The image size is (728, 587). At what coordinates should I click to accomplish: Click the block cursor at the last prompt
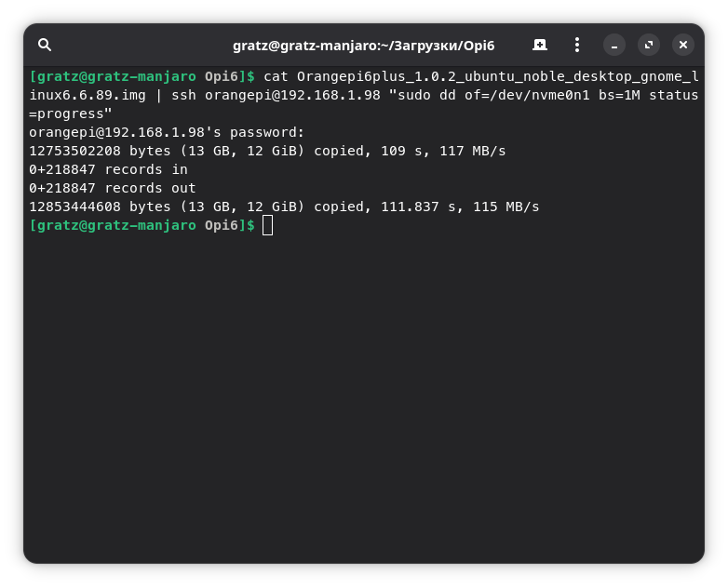[x=268, y=225]
